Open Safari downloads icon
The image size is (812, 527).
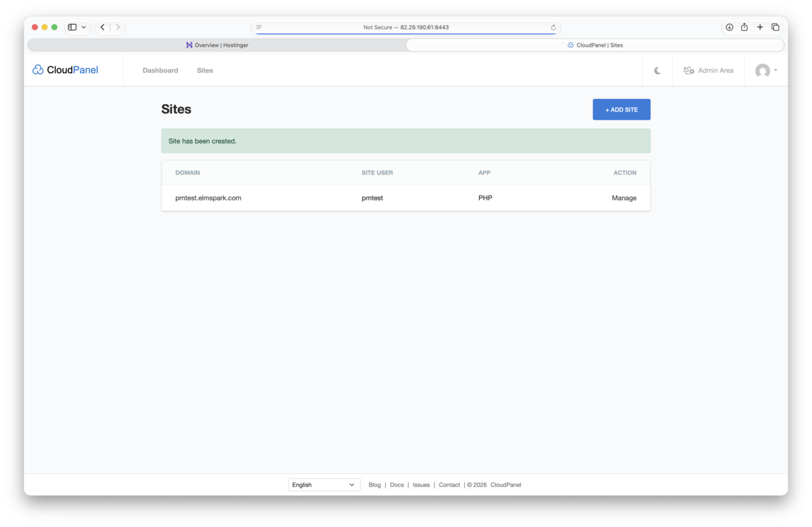pyautogui.click(x=729, y=27)
